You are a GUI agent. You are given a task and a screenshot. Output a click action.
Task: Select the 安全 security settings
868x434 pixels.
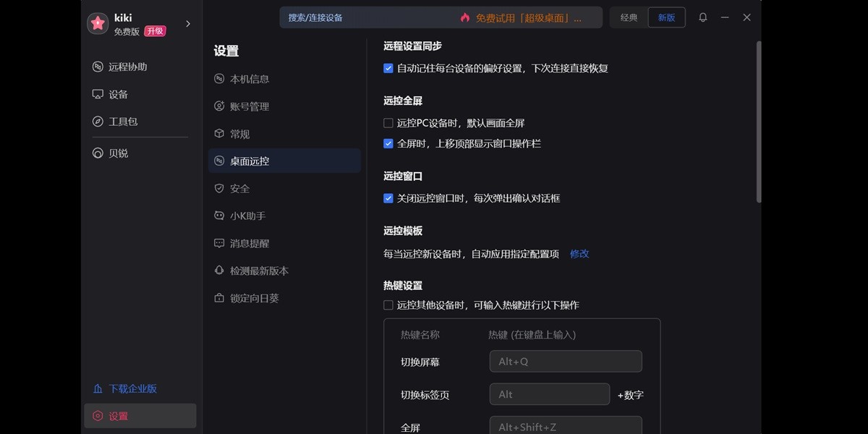(x=239, y=188)
